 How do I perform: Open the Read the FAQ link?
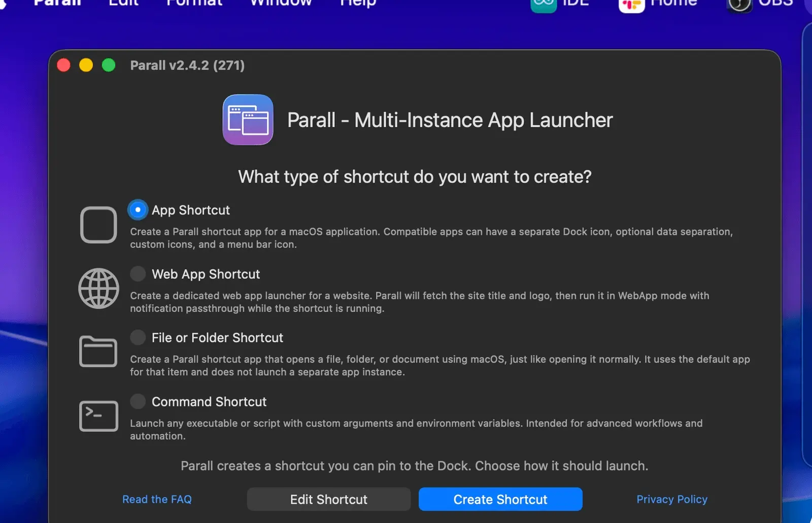tap(157, 499)
